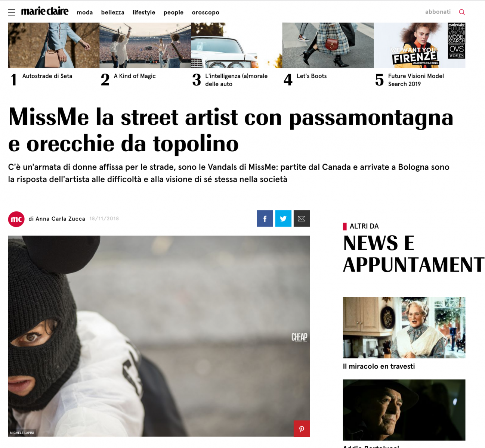Screen dimensions: 485x448
Task: Click the abbonati link
Action: 438,12
